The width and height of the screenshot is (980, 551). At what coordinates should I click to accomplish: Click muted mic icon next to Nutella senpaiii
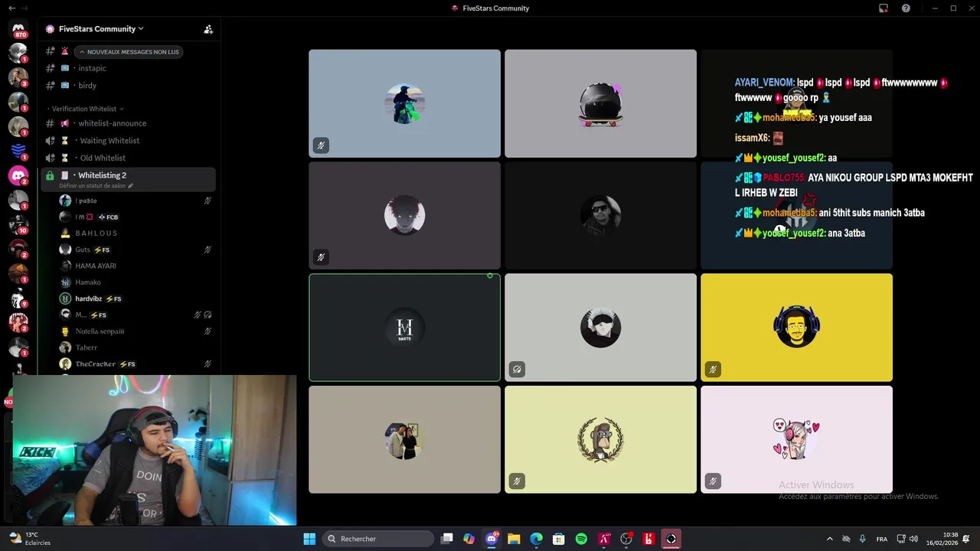coord(207,331)
